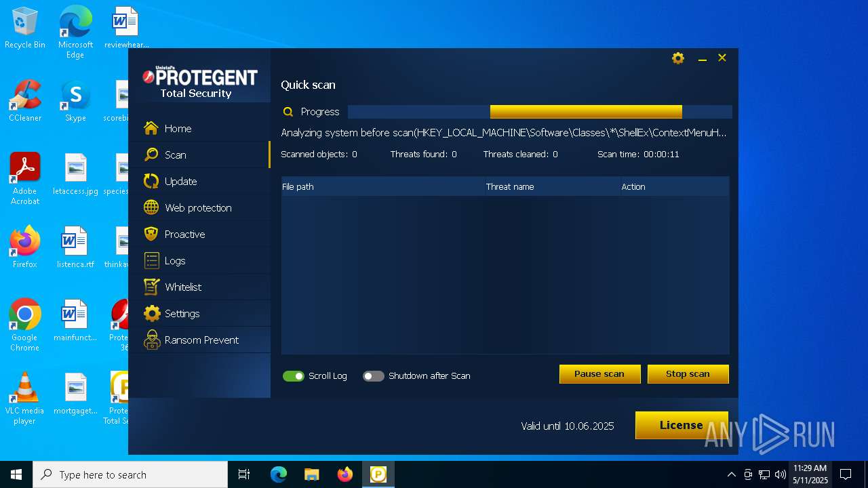Select the letaccess.jpg desktop file
The image size is (868, 488).
click(x=75, y=174)
